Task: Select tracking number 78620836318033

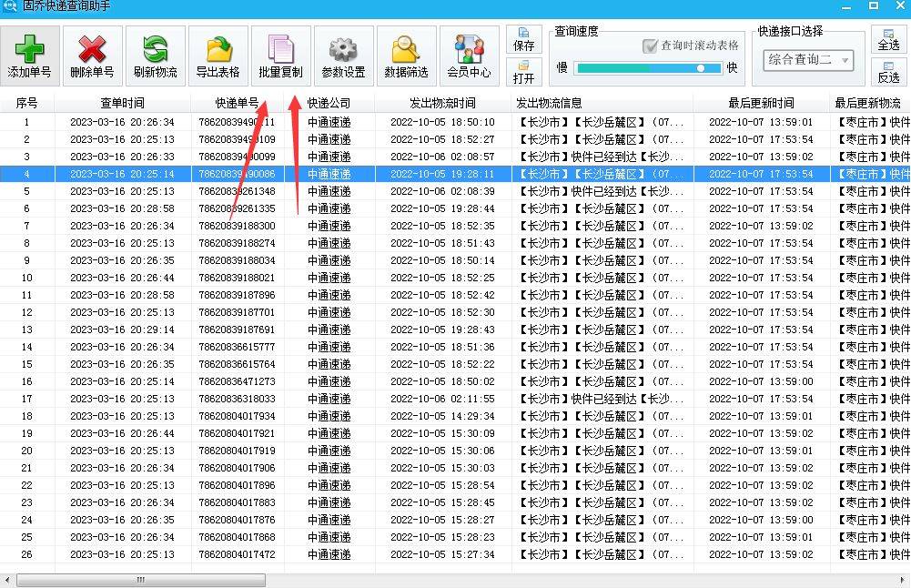Action: (237, 399)
